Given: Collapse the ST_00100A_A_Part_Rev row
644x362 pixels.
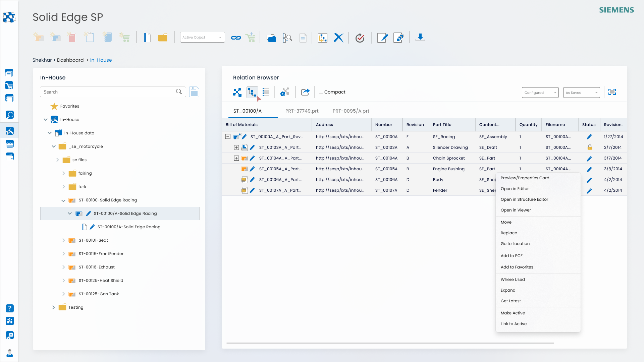Looking at the screenshot, I should (x=228, y=136).
